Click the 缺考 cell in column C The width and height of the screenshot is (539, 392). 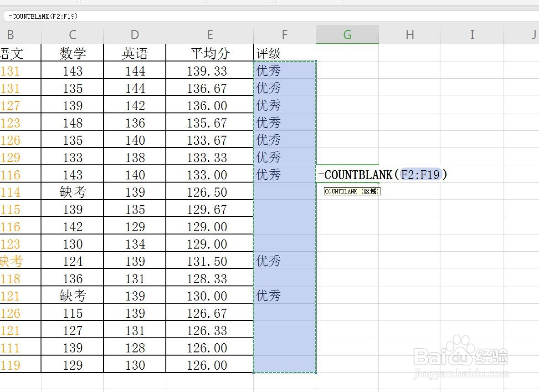(x=72, y=191)
